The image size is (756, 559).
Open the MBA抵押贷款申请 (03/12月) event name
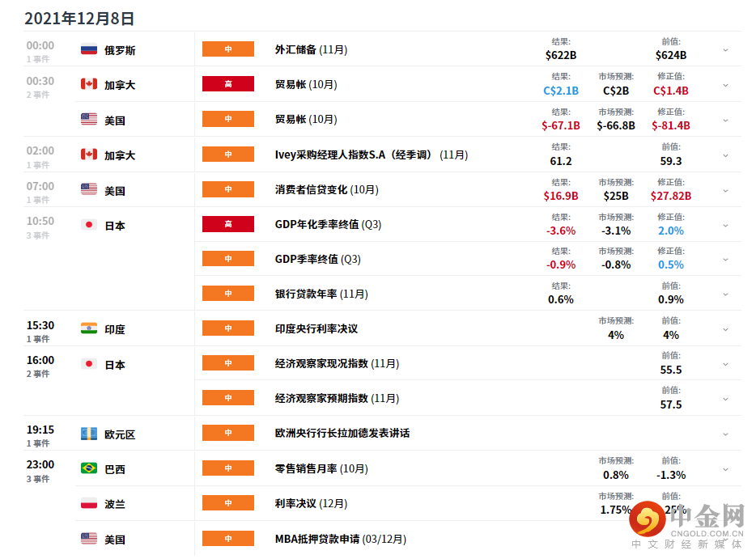coord(341,539)
